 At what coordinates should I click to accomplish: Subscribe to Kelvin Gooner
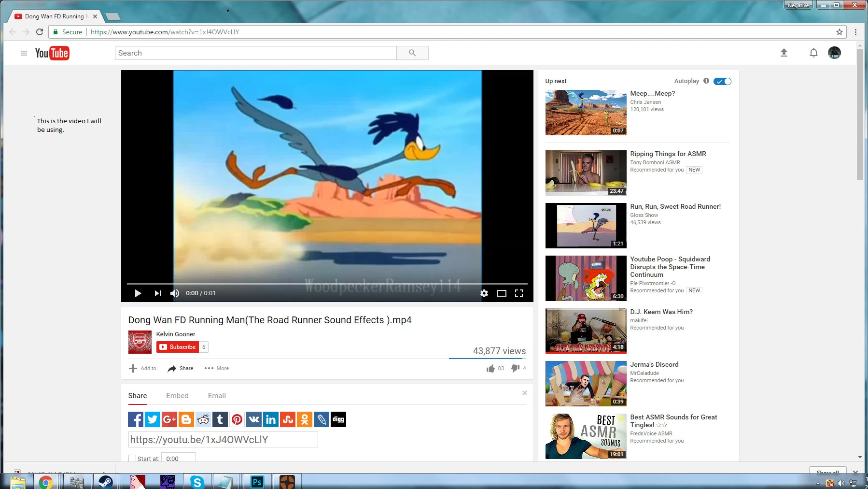click(178, 347)
